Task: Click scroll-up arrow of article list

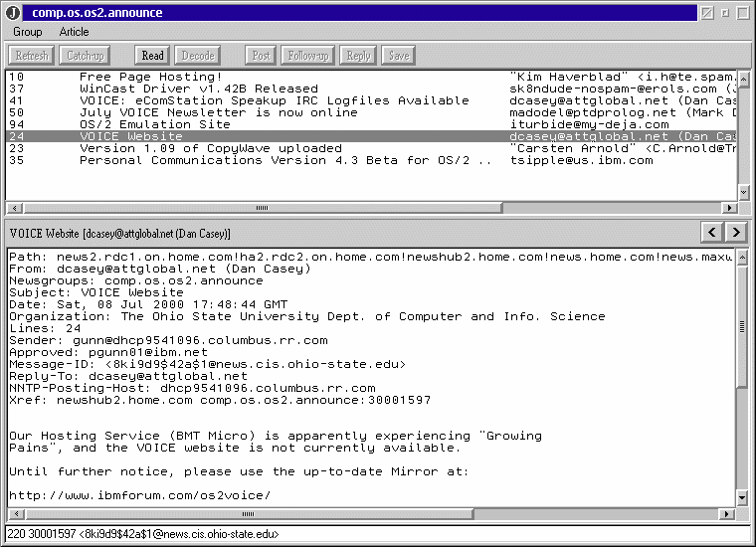Action: click(x=744, y=79)
